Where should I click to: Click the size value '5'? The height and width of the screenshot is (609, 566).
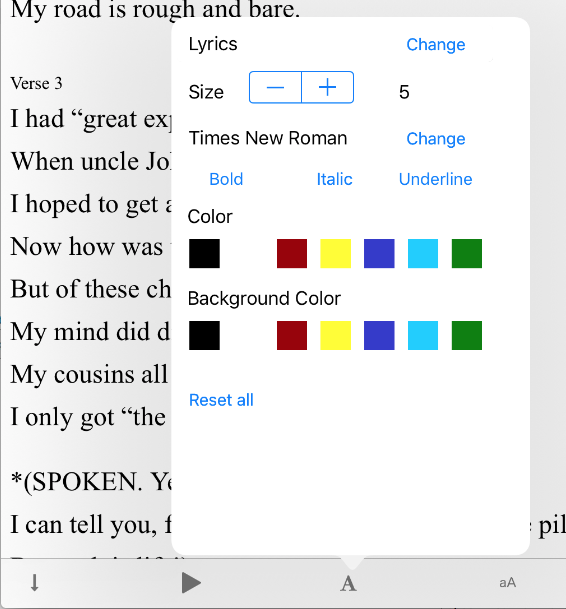404,92
